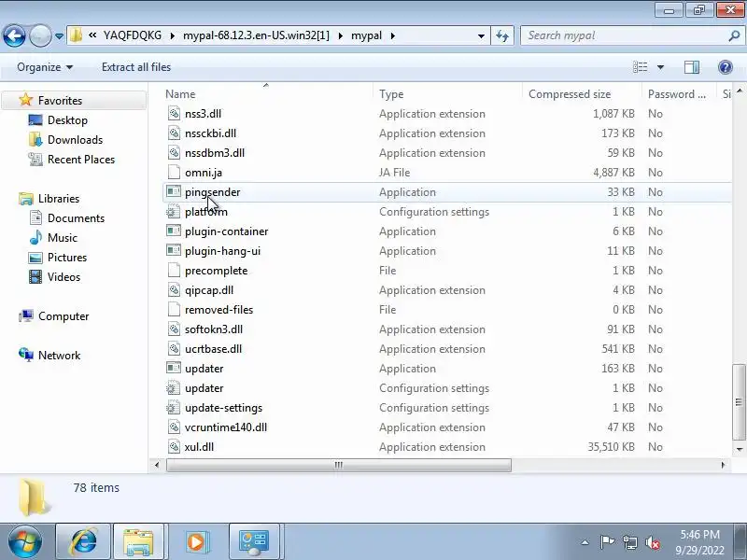Select Network in navigation pane
Image resolution: width=747 pixels, height=560 pixels.
coord(59,356)
